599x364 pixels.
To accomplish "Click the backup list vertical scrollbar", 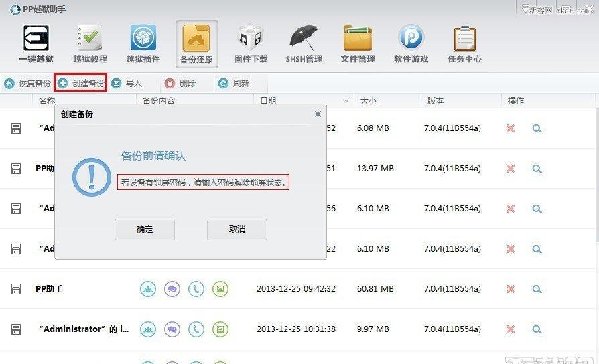I will (597, 175).
